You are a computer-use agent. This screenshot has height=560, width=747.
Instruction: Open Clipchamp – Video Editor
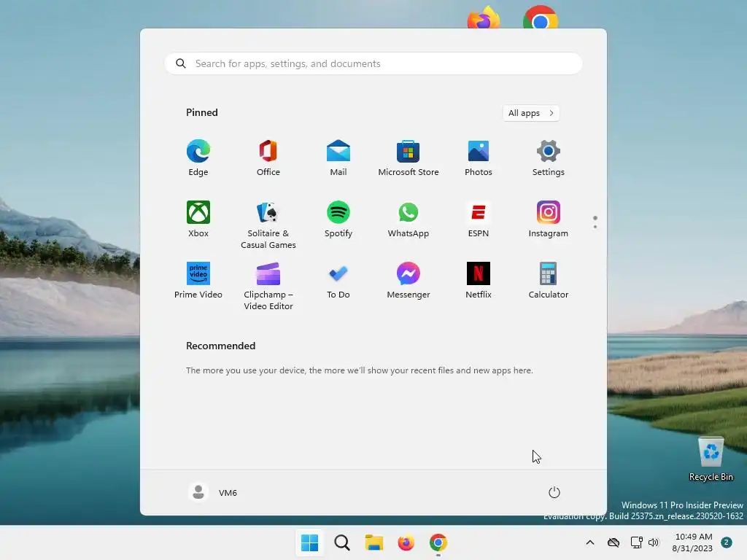pos(268,286)
